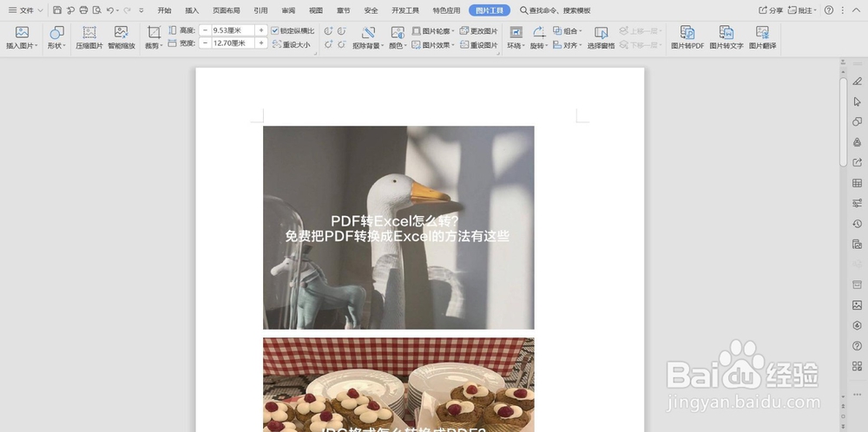Viewport: 868px width, 432px height.
Task: Click the help question mark in title bar
Action: 829,10
